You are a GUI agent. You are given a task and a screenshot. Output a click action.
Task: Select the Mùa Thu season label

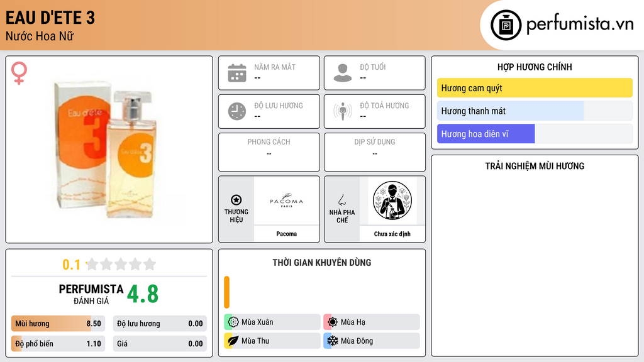point(255,341)
